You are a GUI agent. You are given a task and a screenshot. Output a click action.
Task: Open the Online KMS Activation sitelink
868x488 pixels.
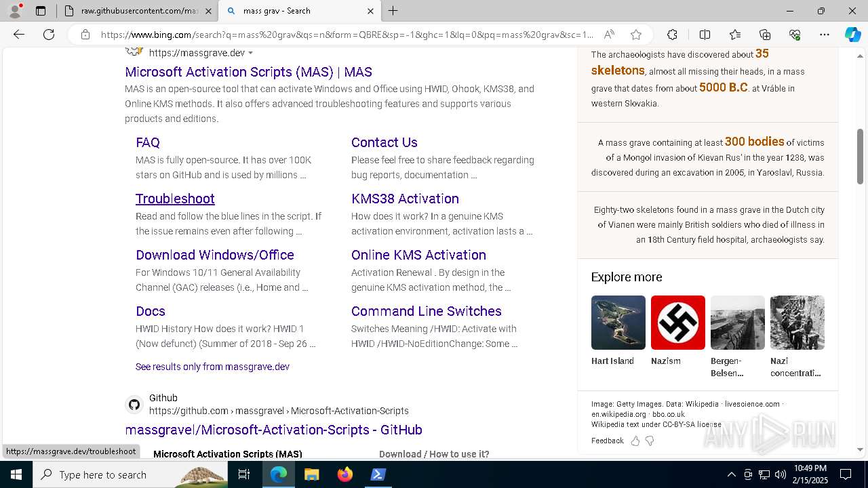coord(418,255)
